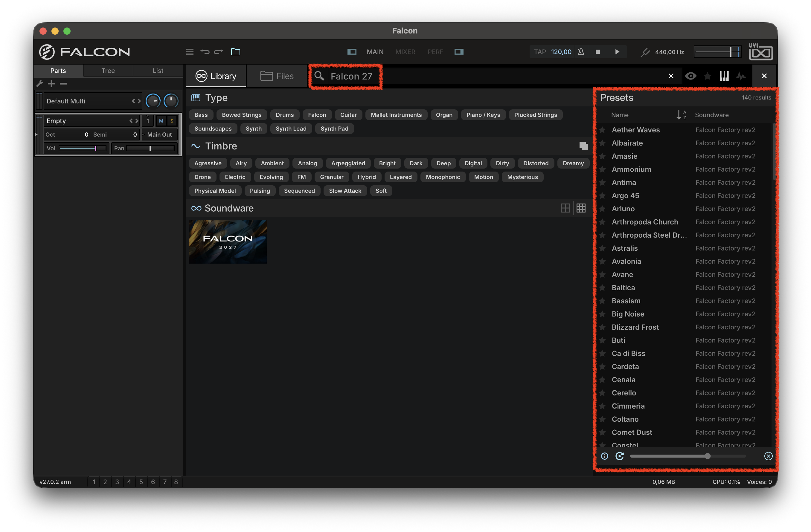
Task: Click the UVI logo icon
Action: click(x=760, y=51)
